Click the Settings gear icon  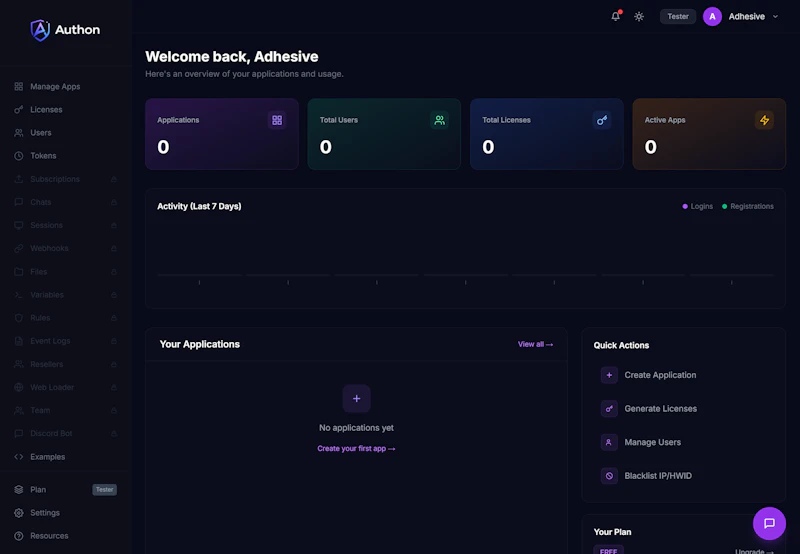(x=19, y=513)
